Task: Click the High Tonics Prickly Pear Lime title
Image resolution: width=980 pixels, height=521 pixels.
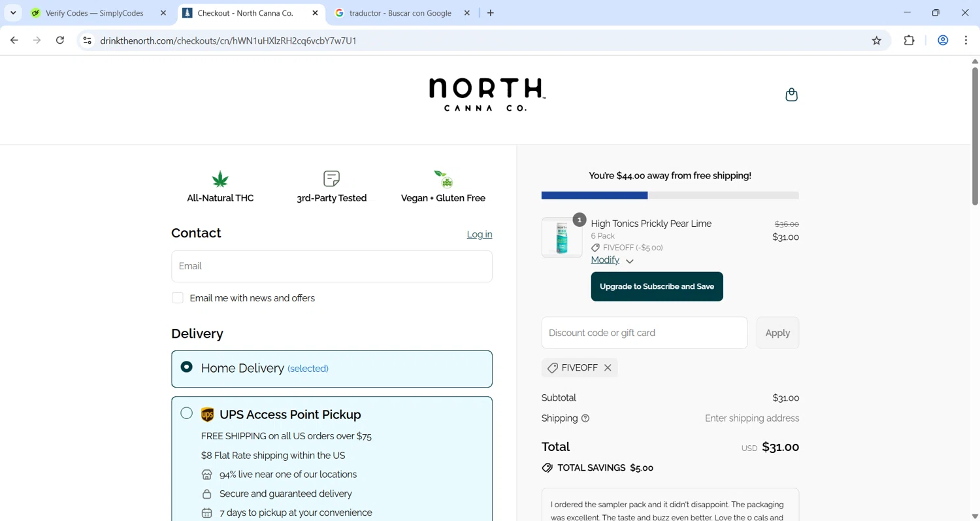Action: [x=651, y=224]
